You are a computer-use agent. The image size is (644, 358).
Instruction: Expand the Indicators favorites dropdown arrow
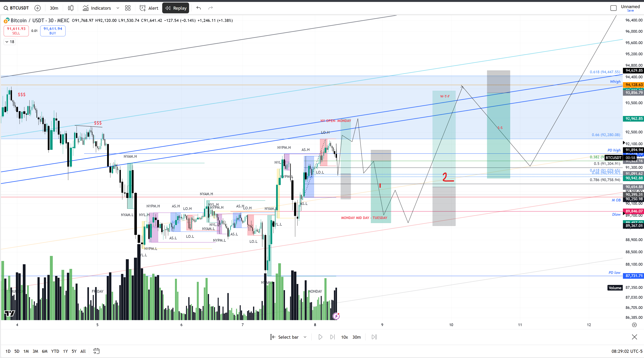(118, 8)
